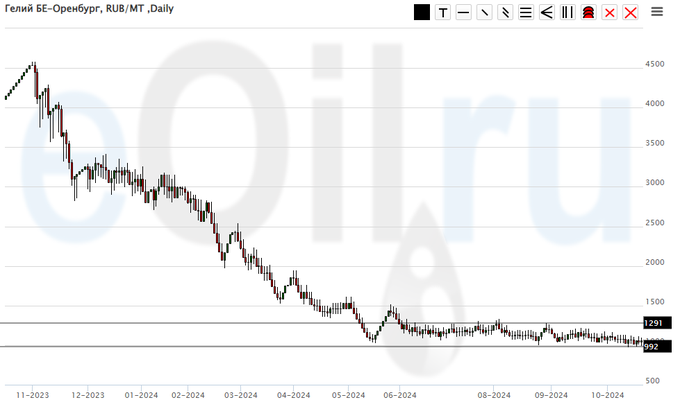Click the small red X delete button
Image resolution: width=680 pixels, height=409 pixels.
point(610,12)
